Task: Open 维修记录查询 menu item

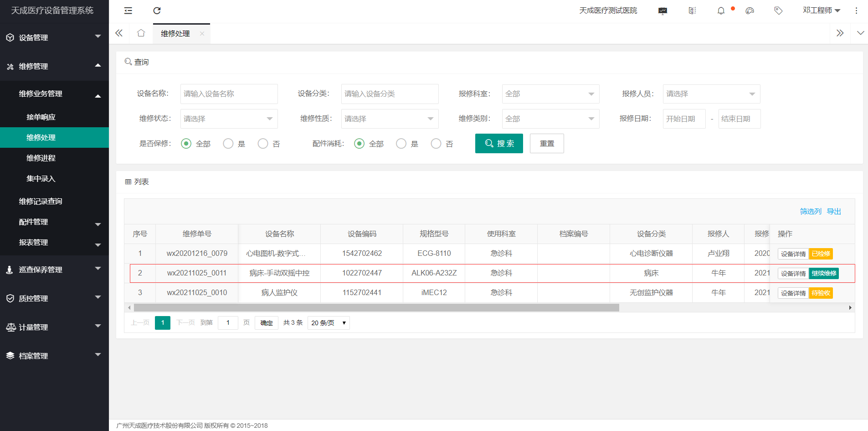Action: pos(55,201)
